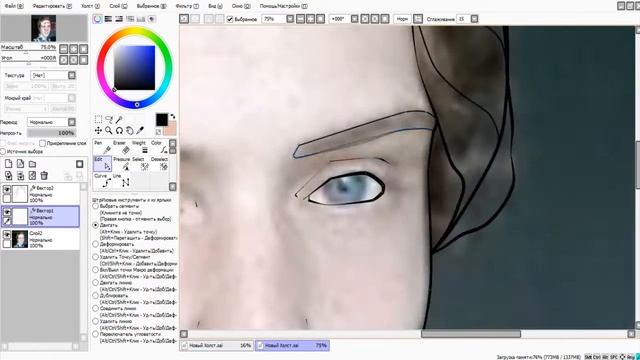Hide the Вектор1 layer
Image resolution: width=640 pixels, height=360 pixels.
[x=7, y=212]
